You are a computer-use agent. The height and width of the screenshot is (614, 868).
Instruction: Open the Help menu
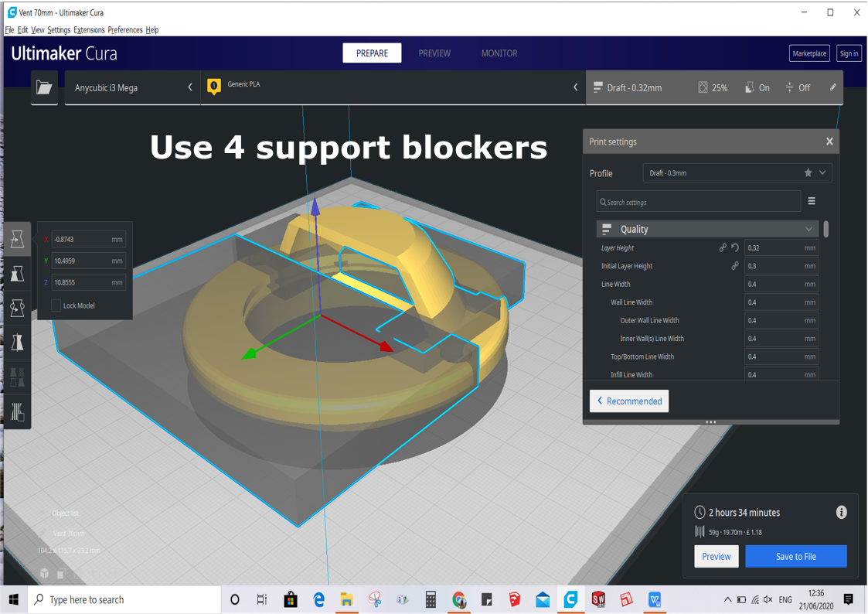click(x=152, y=30)
